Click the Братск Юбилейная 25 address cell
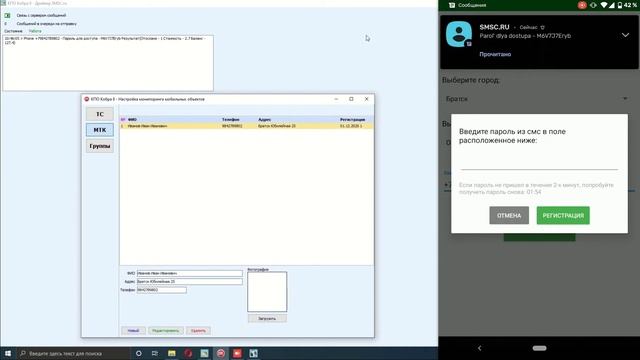 [x=277, y=126]
